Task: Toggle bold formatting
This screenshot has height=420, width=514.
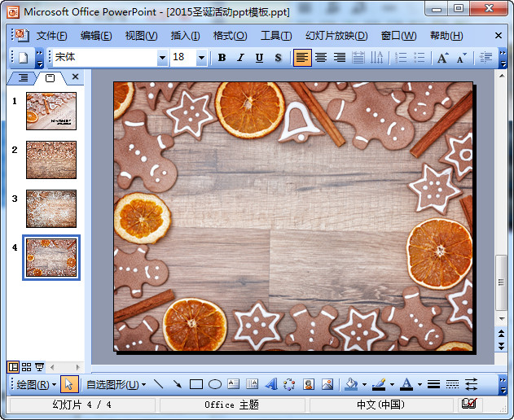Action: click(222, 58)
